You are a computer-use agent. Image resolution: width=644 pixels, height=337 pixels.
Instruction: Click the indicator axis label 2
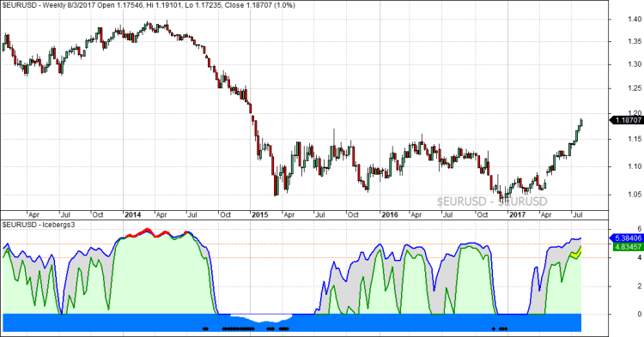[x=639, y=286]
